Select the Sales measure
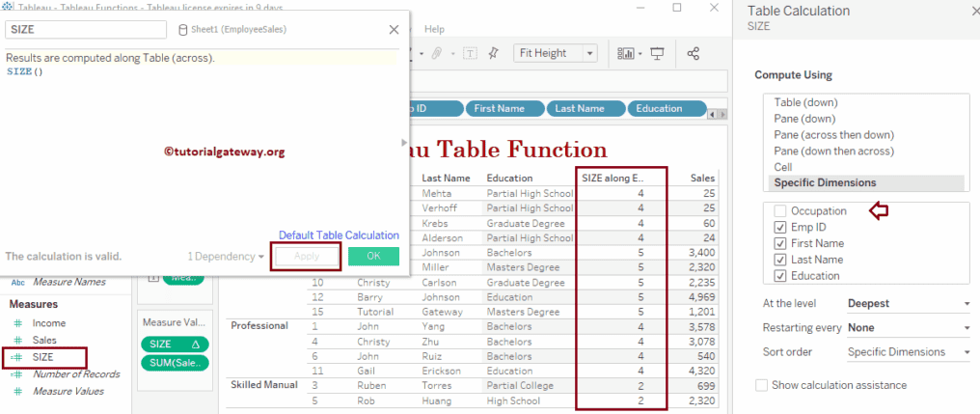The image size is (980, 414). pos(44,341)
